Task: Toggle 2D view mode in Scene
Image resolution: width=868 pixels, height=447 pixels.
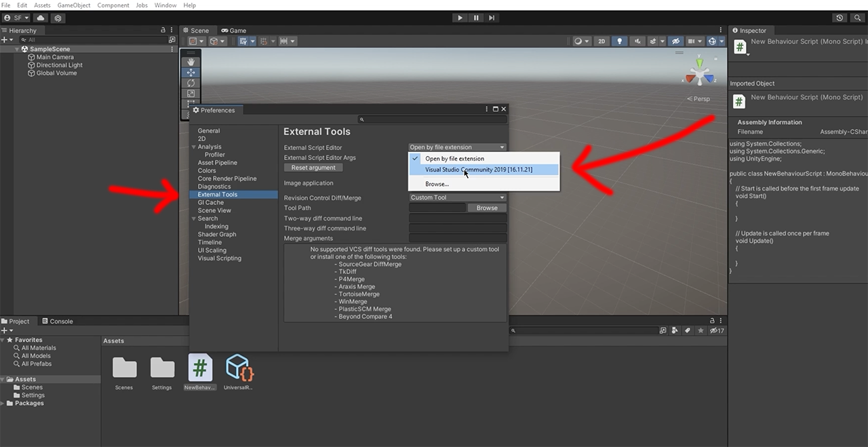Action: 601,41
